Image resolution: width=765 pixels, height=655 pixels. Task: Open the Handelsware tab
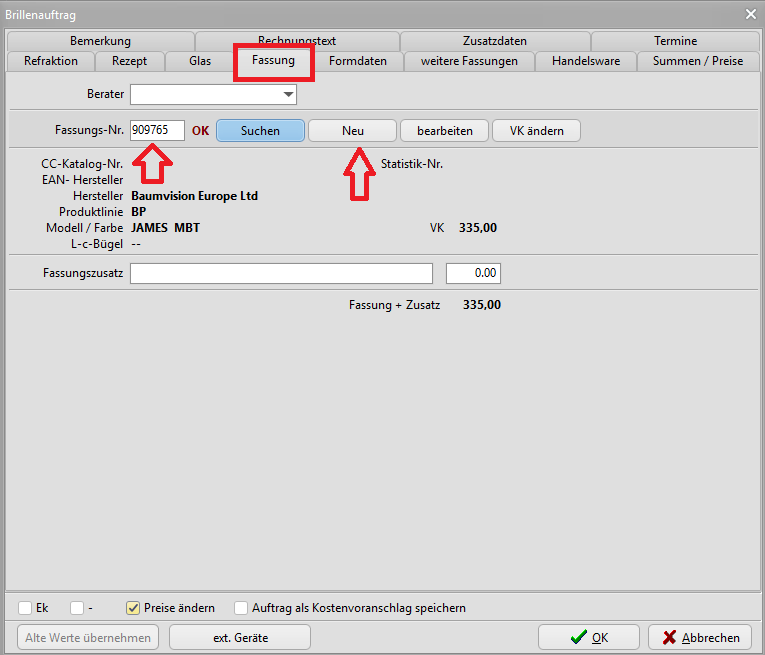586,61
